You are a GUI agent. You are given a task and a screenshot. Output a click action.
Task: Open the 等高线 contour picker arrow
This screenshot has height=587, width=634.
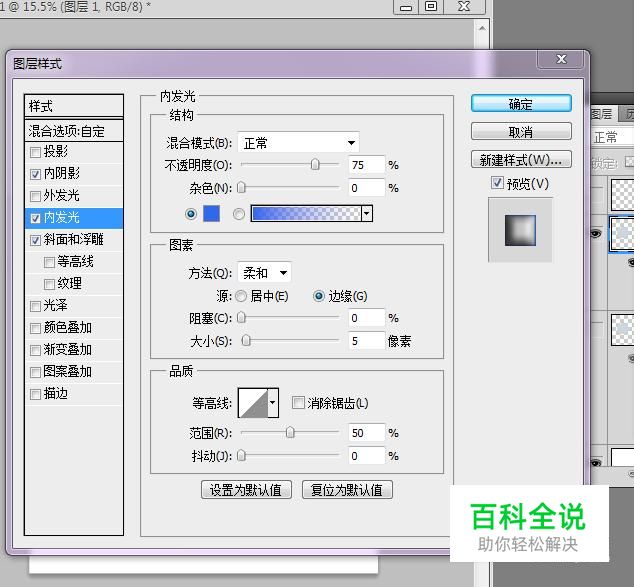coord(273,403)
